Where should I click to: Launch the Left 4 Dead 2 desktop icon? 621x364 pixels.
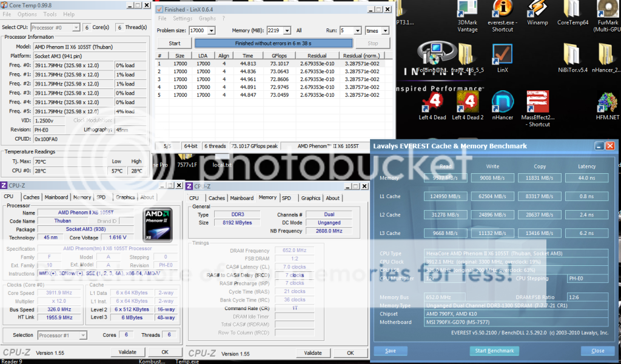(x=468, y=105)
